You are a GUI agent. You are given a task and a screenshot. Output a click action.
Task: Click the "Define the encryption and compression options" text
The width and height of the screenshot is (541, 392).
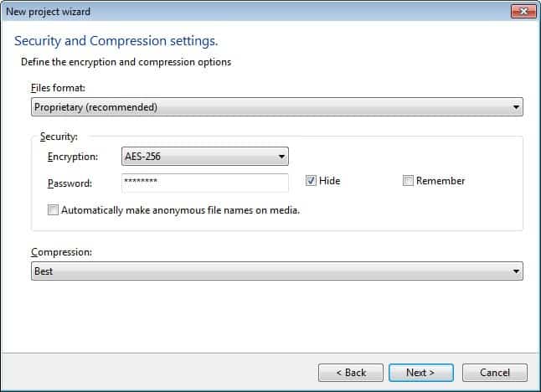pyautogui.click(x=126, y=62)
